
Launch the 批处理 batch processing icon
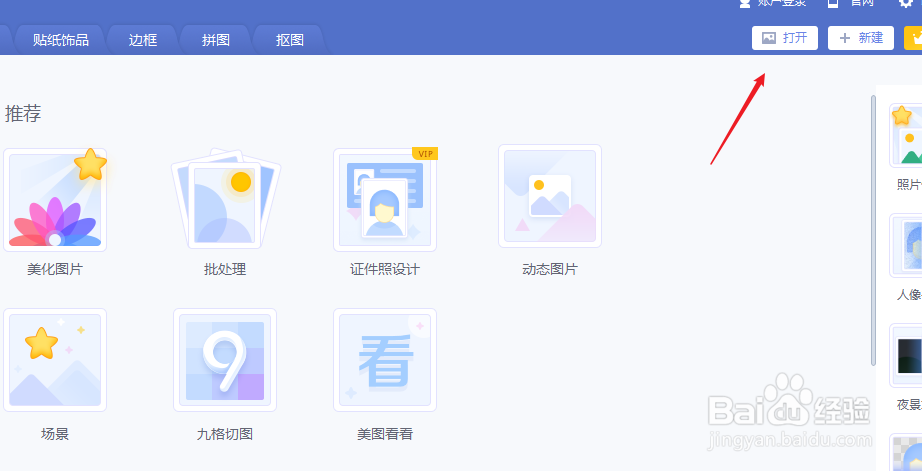tap(225, 199)
